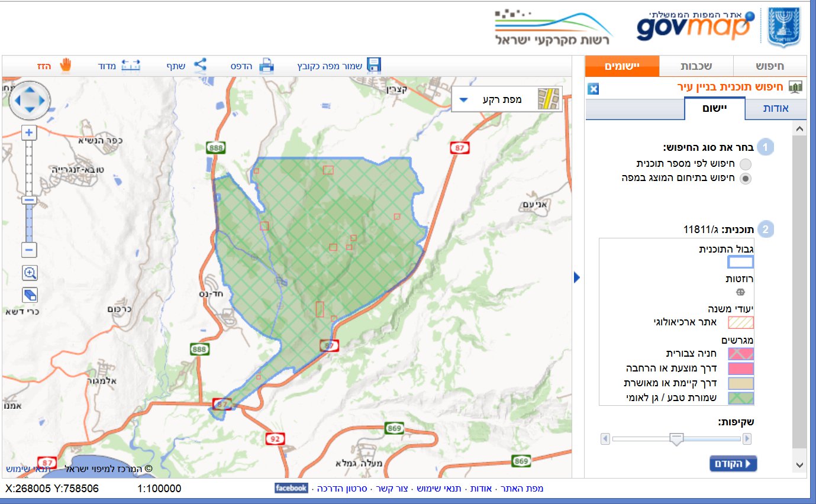The width and height of the screenshot is (816, 504).
Task: Click scrollbar down arrow in side panel
Action: tap(799, 465)
